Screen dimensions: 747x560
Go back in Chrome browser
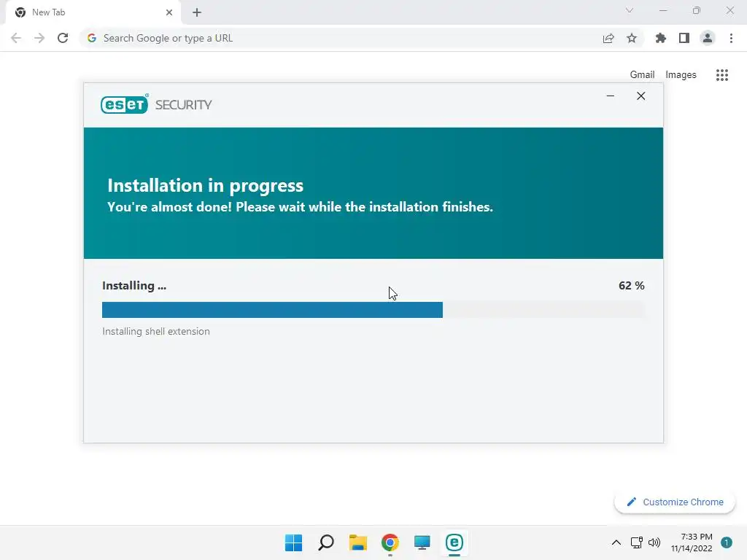tap(16, 38)
